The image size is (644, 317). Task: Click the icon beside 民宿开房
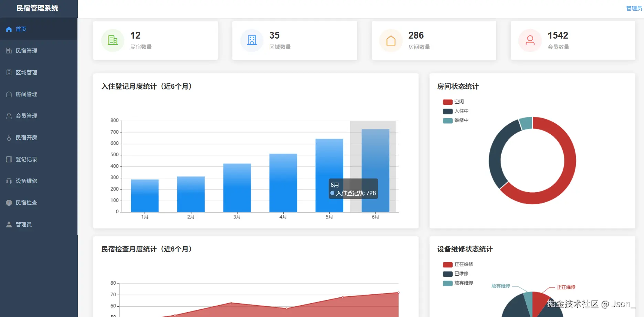click(9, 138)
